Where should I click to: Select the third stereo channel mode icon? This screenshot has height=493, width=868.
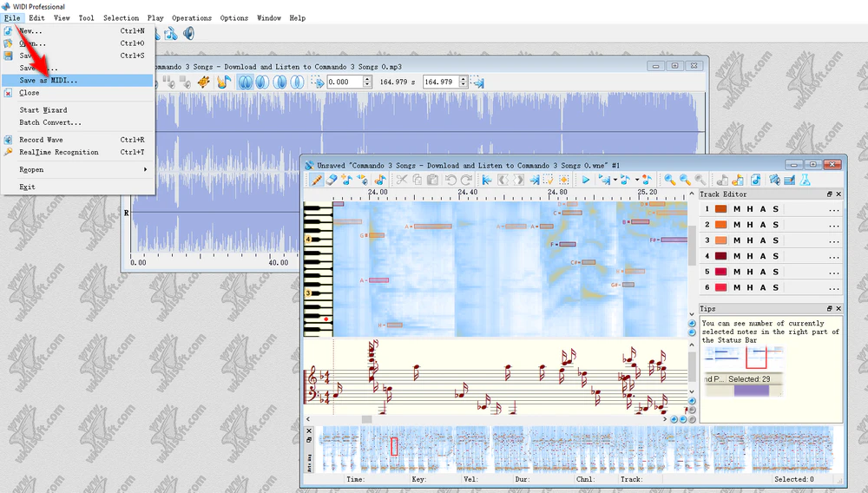280,82
